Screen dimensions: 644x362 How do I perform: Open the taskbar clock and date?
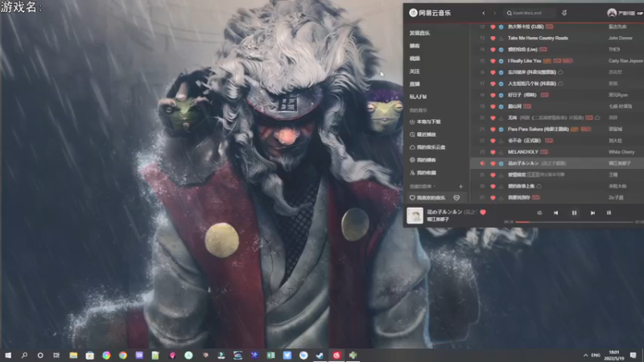point(614,355)
